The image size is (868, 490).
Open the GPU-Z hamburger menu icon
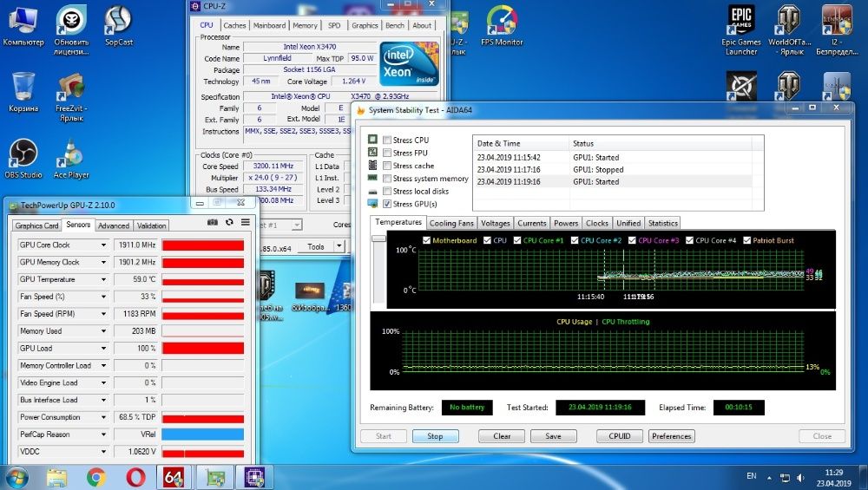[x=246, y=222]
